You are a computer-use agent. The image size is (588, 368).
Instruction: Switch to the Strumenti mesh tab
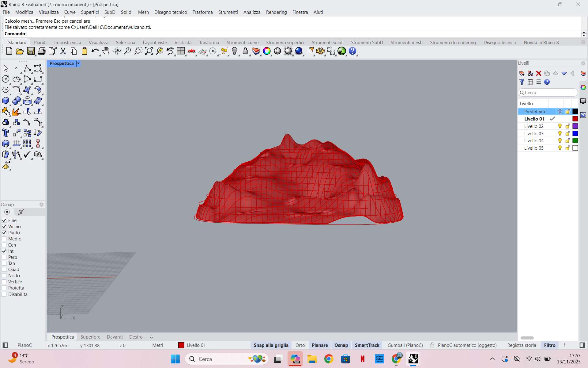pos(406,42)
